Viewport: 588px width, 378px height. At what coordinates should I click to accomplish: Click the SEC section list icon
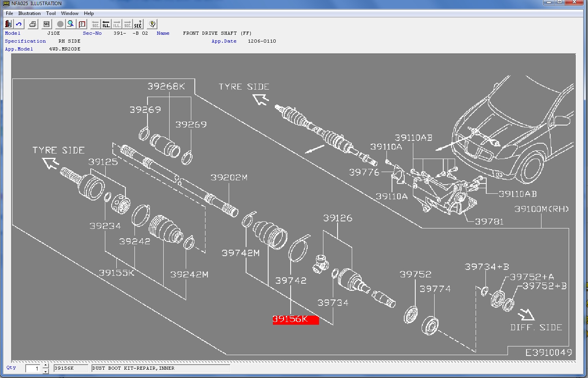(47, 24)
